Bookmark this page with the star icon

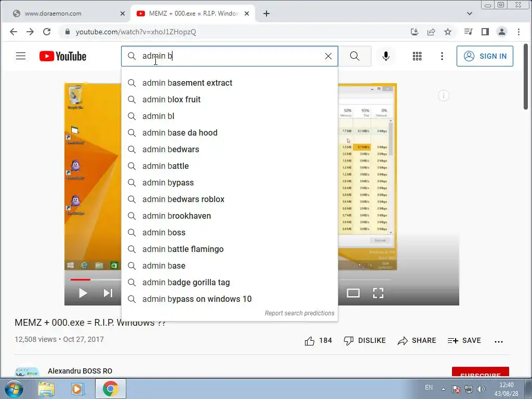pos(448,32)
